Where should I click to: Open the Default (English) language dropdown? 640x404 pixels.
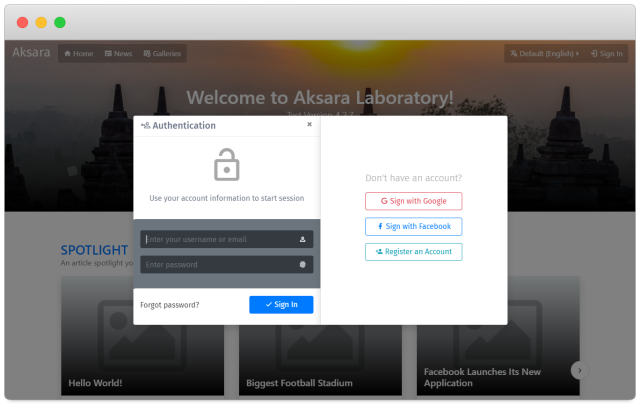pyautogui.click(x=543, y=53)
